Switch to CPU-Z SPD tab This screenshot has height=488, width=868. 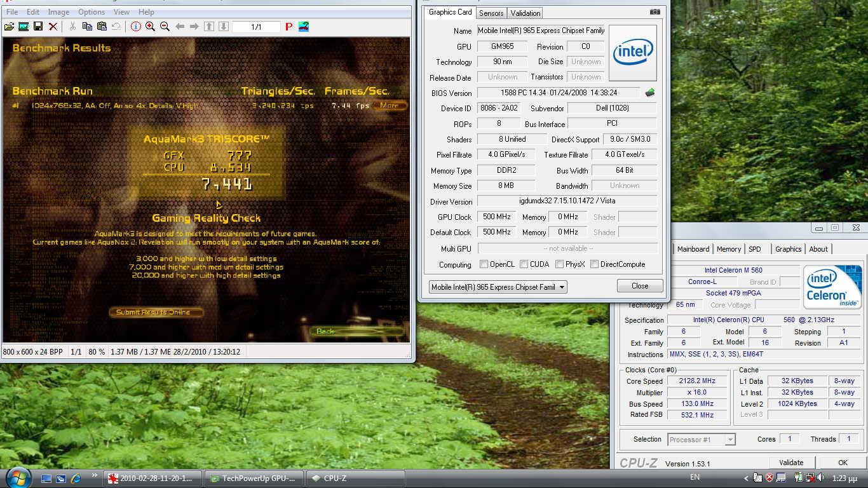[x=755, y=249]
